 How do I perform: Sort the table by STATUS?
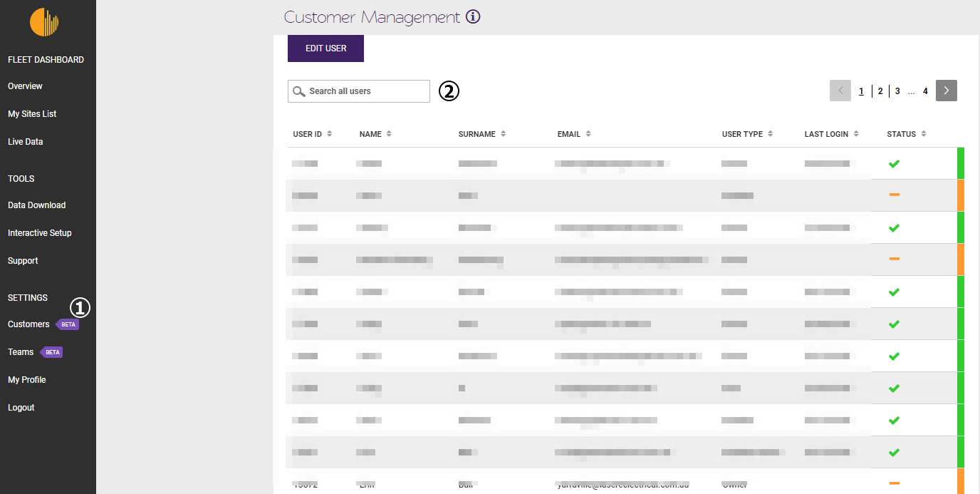(x=924, y=133)
